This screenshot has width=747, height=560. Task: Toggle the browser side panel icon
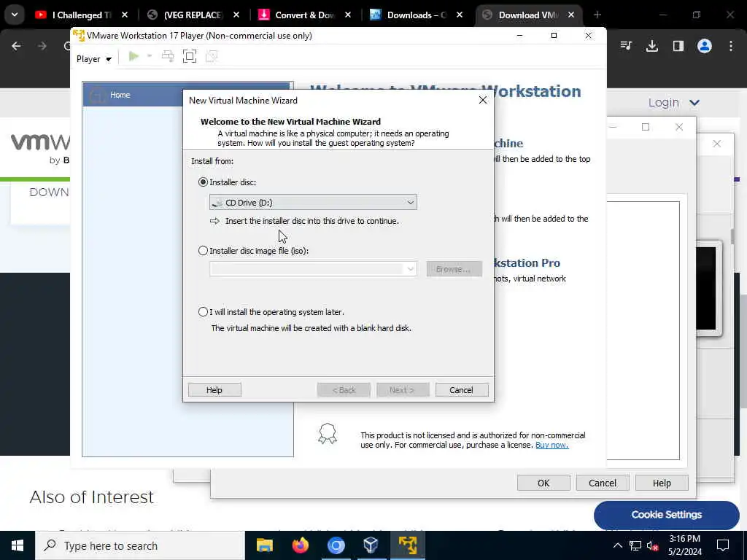tap(678, 46)
